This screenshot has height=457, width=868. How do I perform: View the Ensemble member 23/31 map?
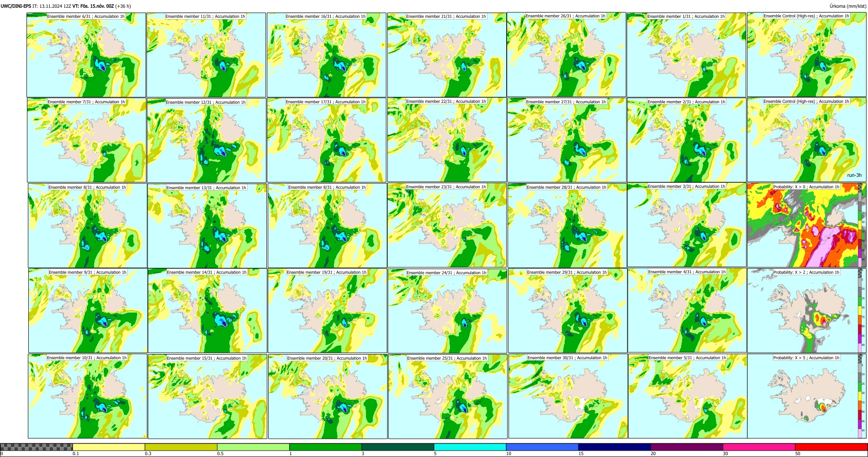[x=447, y=225]
